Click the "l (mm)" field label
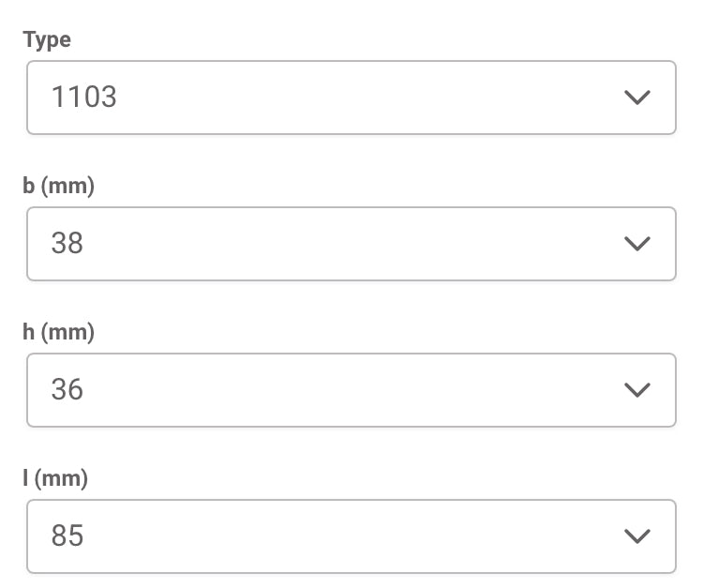The image size is (703, 588). pos(55,478)
